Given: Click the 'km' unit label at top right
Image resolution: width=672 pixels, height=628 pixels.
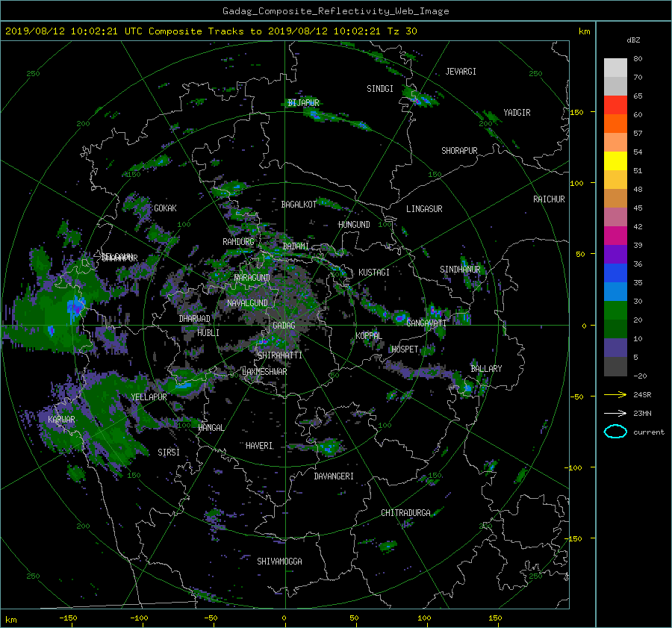Looking at the screenshot, I should 584,31.
